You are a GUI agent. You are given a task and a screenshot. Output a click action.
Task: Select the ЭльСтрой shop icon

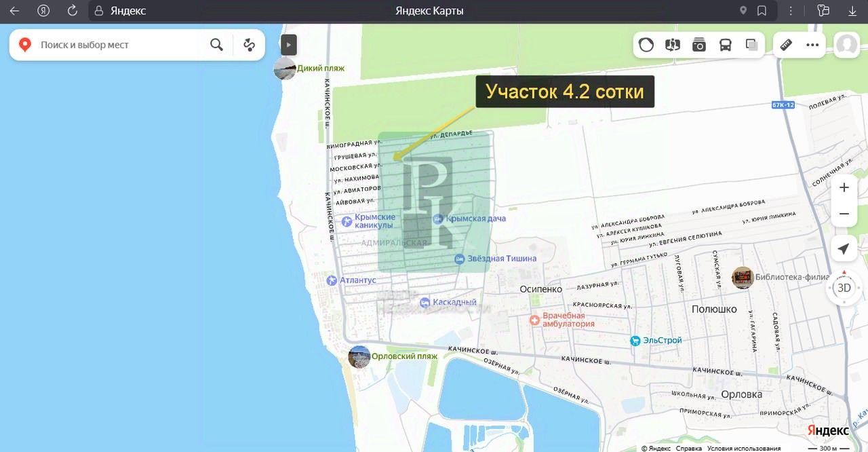tap(635, 341)
